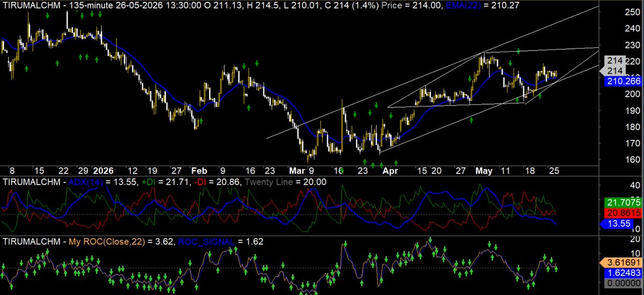Select the gray 0.00000 zero-line tag
The width and height of the screenshot is (644, 295).
click(x=623, y=283)
